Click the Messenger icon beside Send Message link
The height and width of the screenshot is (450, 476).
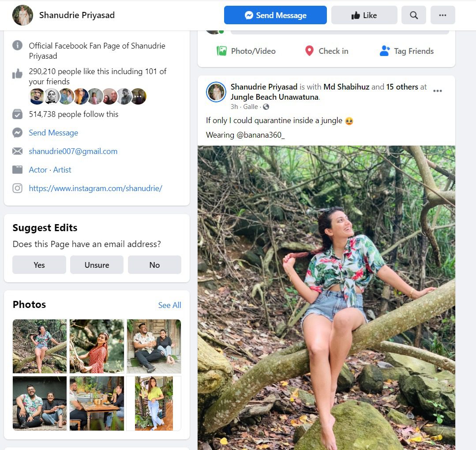18,133
